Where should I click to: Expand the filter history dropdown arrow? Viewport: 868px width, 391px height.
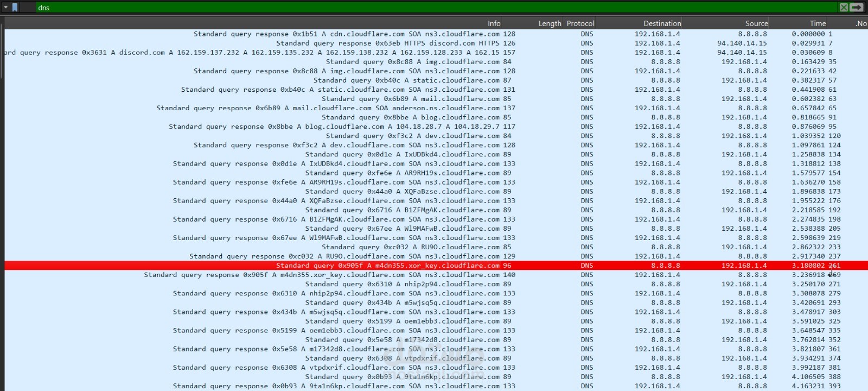5,7
